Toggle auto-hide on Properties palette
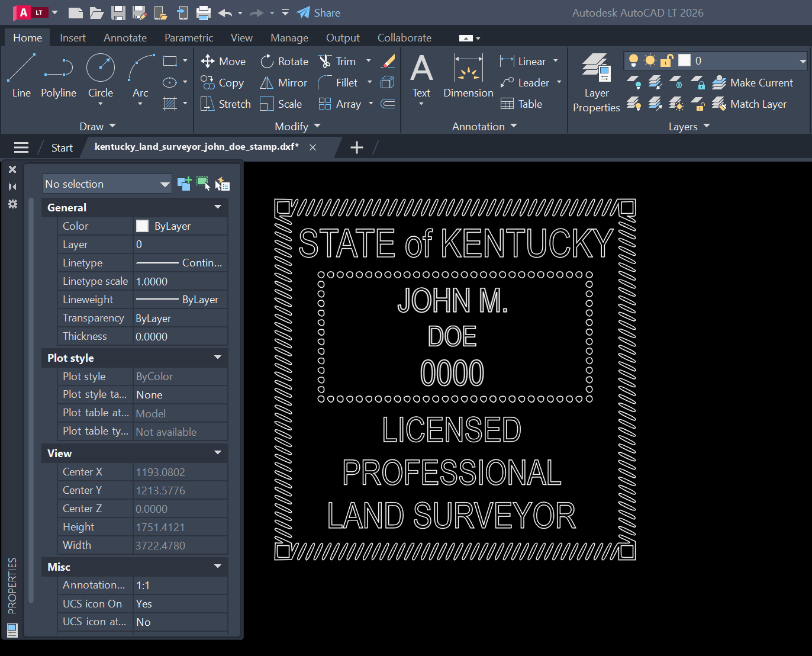 [12, 186]
